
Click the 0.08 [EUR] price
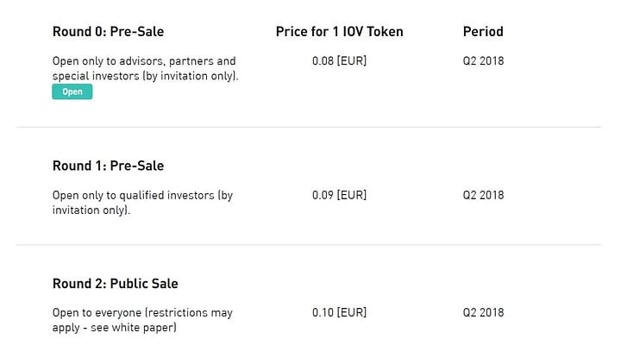340,60
